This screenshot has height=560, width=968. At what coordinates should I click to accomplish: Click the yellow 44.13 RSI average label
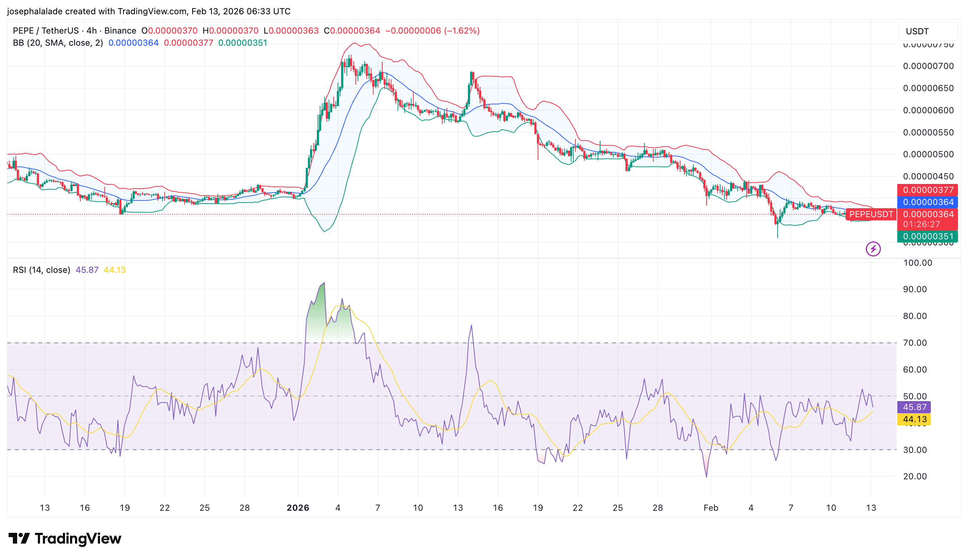click(x=914, y=419)
